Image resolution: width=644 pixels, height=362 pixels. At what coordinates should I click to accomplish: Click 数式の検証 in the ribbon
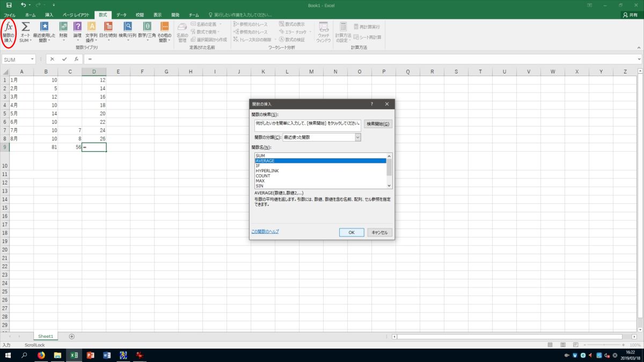[292, 39]
